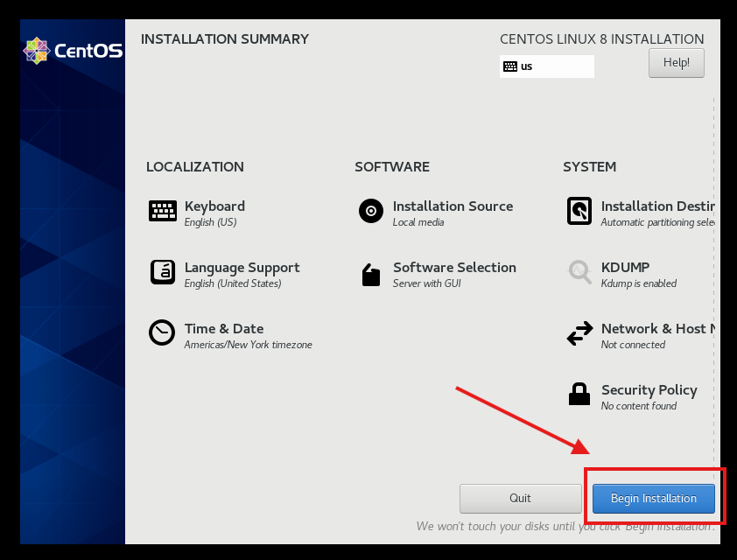The height and width of the screenshot is (560, 737).
Task: Select the Installation Source disc icon
Action: (371, 211)
